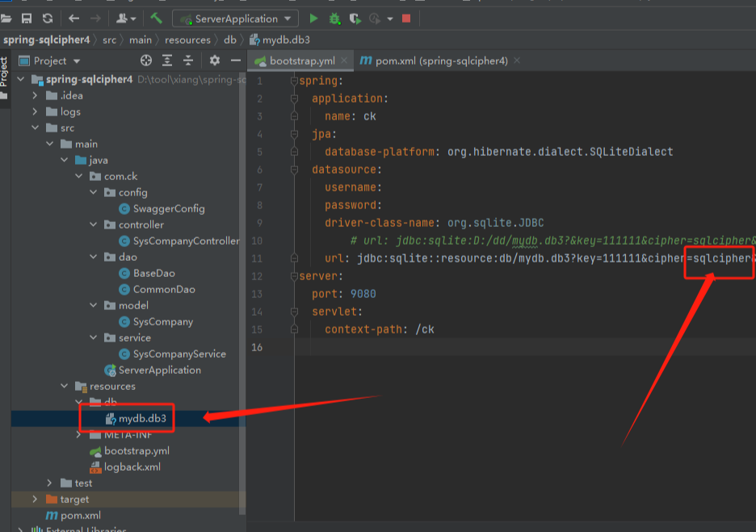Image resolution: width=756 pixels, height=532 pixels.
Task: Fold the datasource block gutter marker
Action: click(294, 170)
